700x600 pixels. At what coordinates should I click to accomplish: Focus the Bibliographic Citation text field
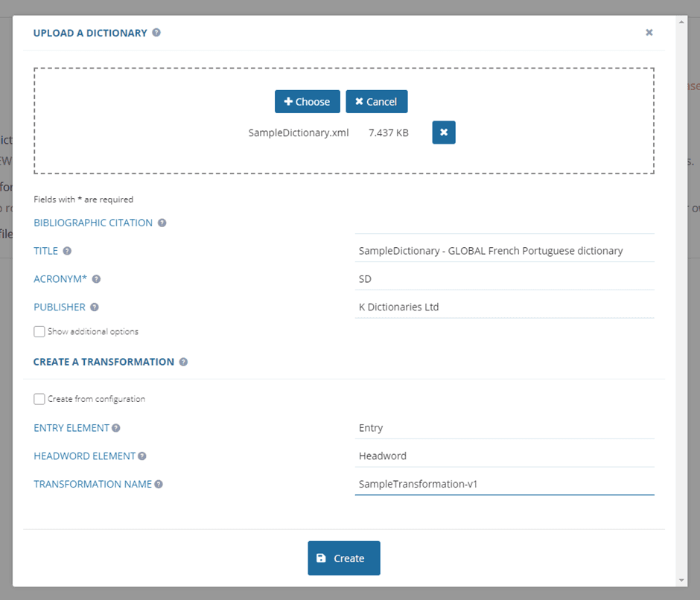pyautogui.click(x=504, y=223)
